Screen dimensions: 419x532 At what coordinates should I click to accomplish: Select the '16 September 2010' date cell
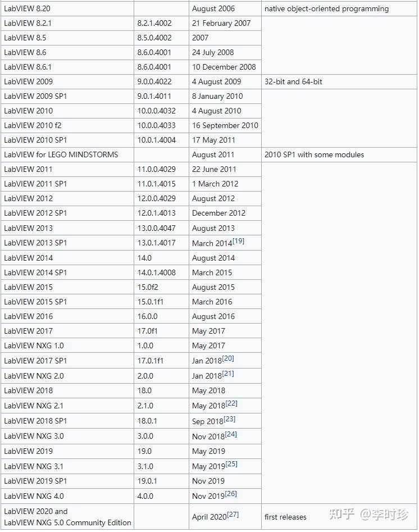pyautogui.click(x=225, y=125)
